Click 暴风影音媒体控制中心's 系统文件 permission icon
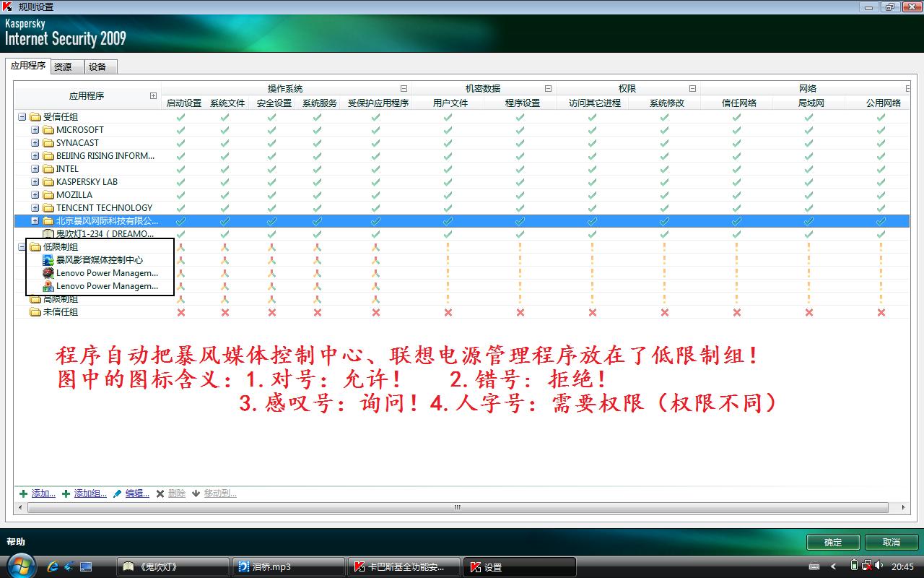Viewport: 924px width, 578px height. tap(225, 260)
